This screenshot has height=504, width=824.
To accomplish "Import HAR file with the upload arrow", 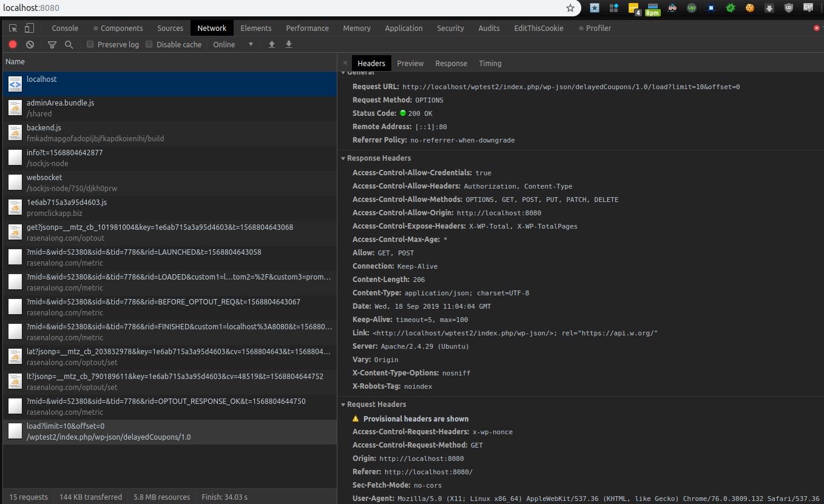I will (x=271, y=44).
